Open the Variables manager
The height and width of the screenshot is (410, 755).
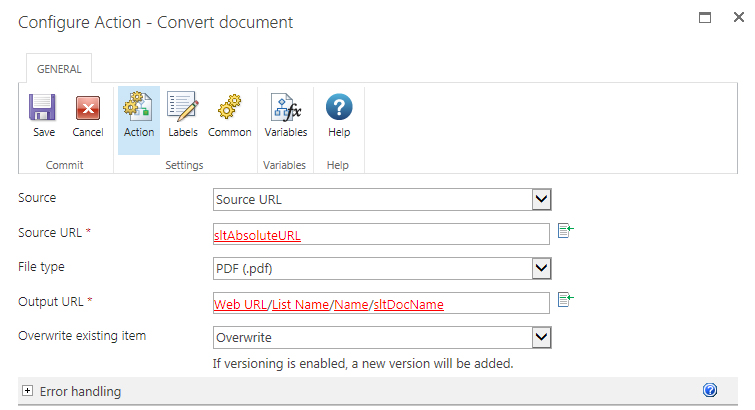[285, 108]
